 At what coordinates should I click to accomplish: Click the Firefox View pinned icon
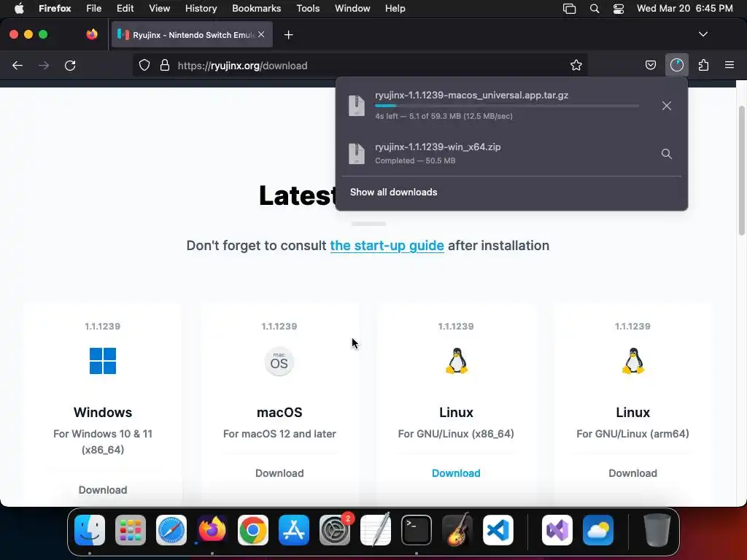[x=91, y=34]
